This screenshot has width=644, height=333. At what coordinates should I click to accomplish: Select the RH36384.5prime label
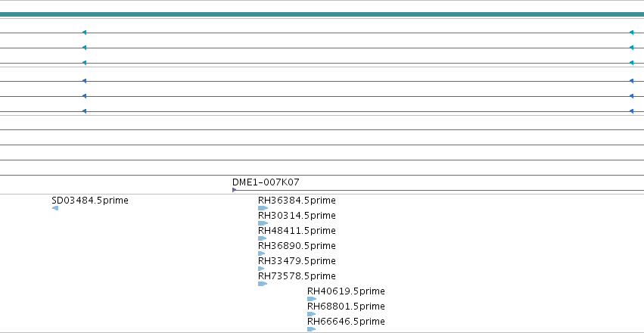(x=297, y=201)
